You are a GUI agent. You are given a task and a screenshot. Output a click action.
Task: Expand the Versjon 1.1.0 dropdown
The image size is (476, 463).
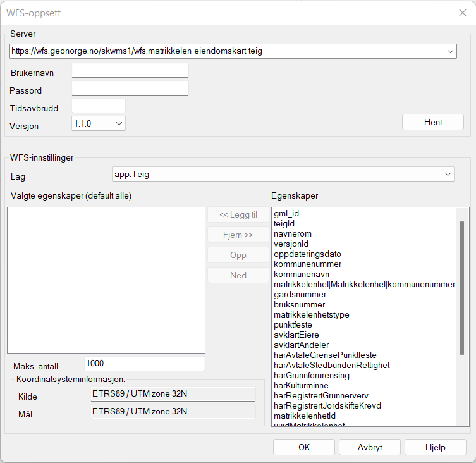coord(119,124)
